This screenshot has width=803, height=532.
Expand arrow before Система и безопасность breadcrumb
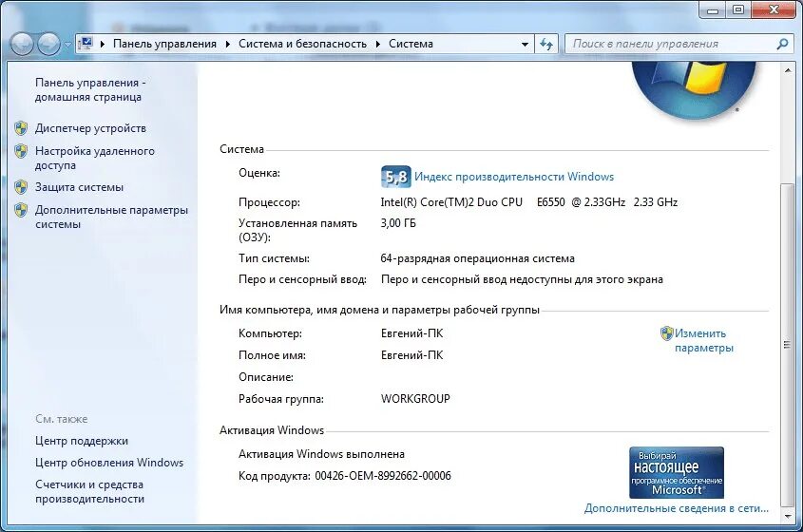228,44
